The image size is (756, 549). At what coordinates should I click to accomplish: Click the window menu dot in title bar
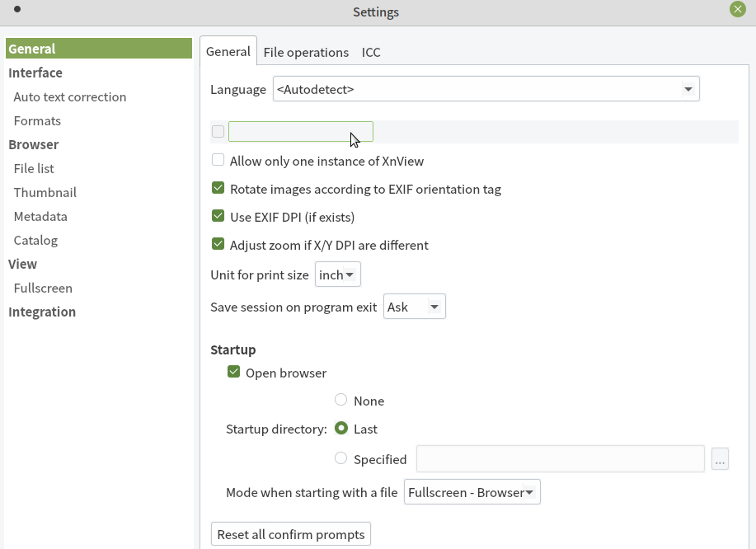[17, 10]
